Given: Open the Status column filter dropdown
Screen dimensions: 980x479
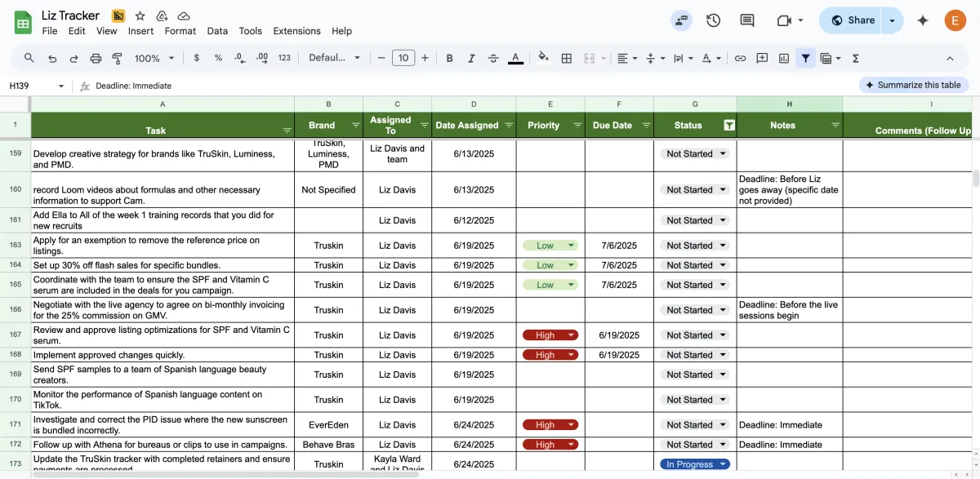Looking at the screenshot, I should click(x=729, y=126).
